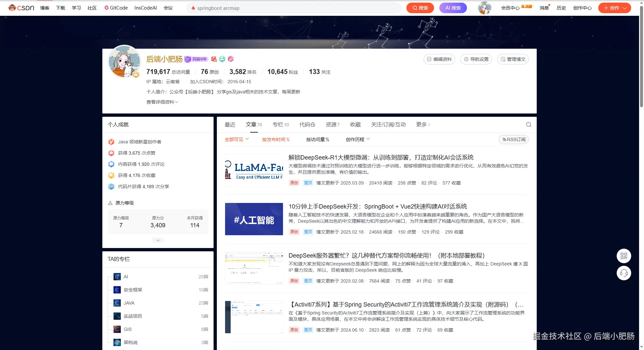Click the 码龄9年 badge

click(x=196, y=59)
